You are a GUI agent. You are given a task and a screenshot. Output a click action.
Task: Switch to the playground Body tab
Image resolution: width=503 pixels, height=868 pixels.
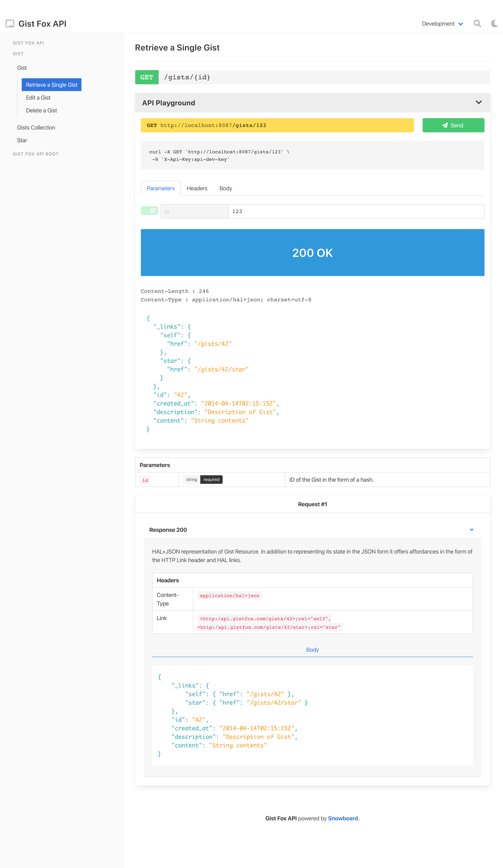[x=226, y=188]
